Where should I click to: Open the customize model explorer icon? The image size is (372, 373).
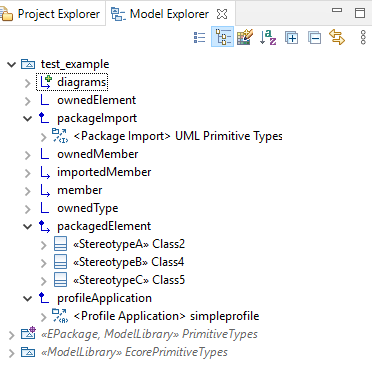[245, 37]
